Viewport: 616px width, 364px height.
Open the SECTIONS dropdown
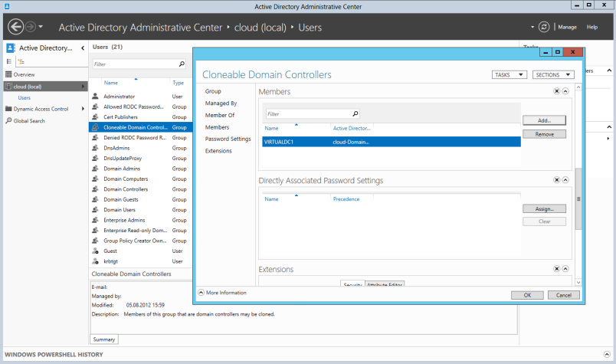(x=553, y=74)
